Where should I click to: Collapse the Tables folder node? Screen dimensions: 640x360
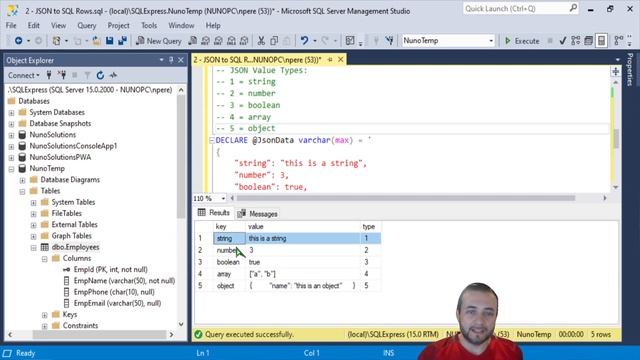coord(22,191)
